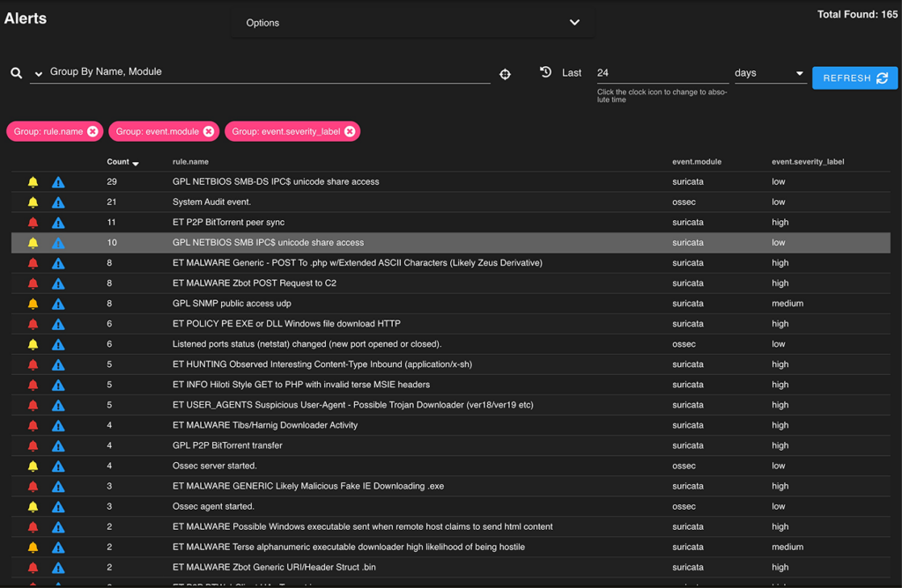Viewport: 902px width, 588px height.
Task: Expand the Options panel
Action: (x=574, y=23)
